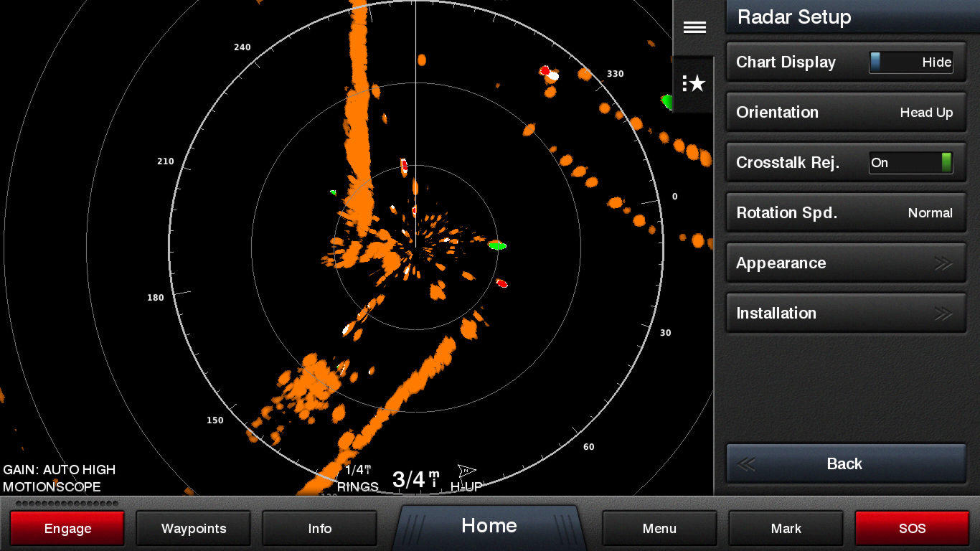Screen dimensions: 980x551
Task: Toggle Chart Display to show
Action: click(910, 62)
